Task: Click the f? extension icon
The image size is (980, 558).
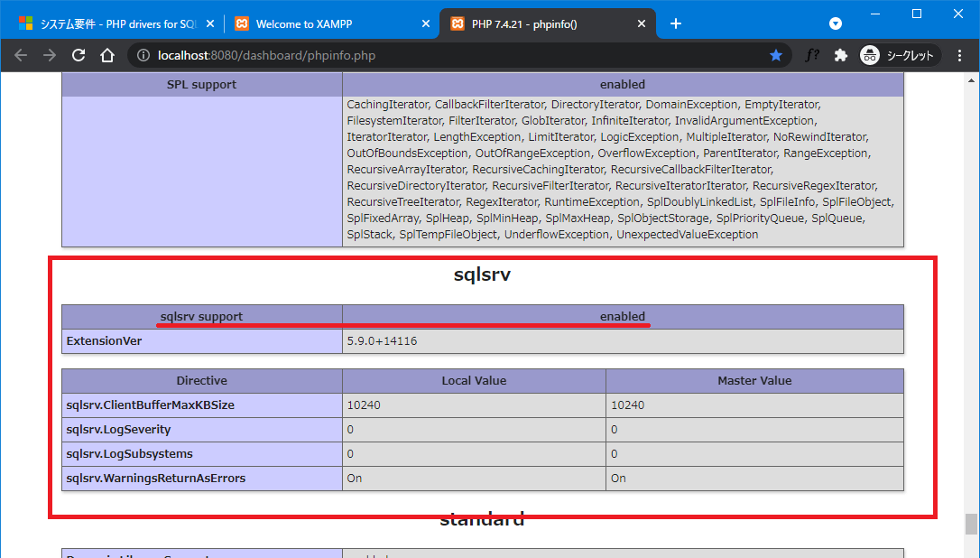Action: coord(812,55)
